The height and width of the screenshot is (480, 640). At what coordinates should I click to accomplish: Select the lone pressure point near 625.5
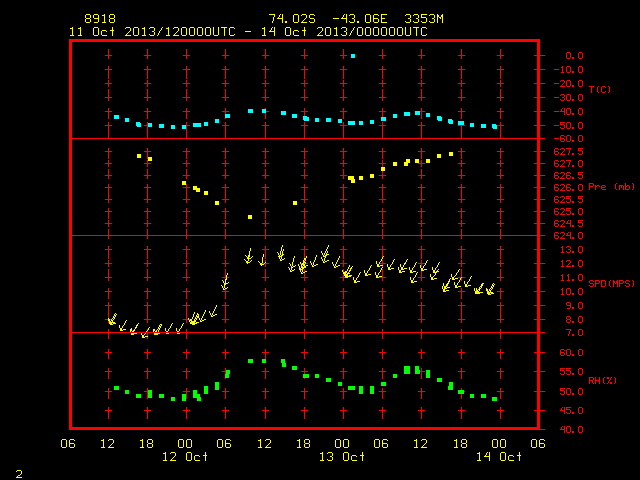pyautogui.click(x=295, y=203)
